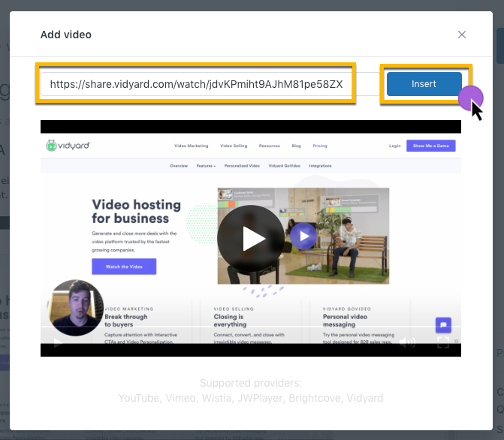Image resolution: width=504 pixels, height=440 pixels.
Task: Select the Overview sub-navigation tab
Action: pyautogui.click(x=179, y=166)
